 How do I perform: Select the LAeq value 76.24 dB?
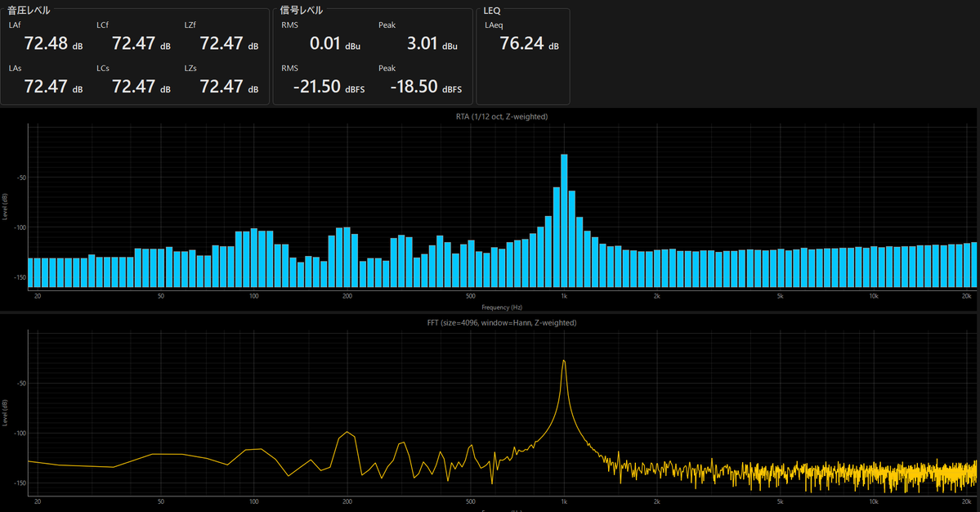pyautogui.click(x=529, y=43)
